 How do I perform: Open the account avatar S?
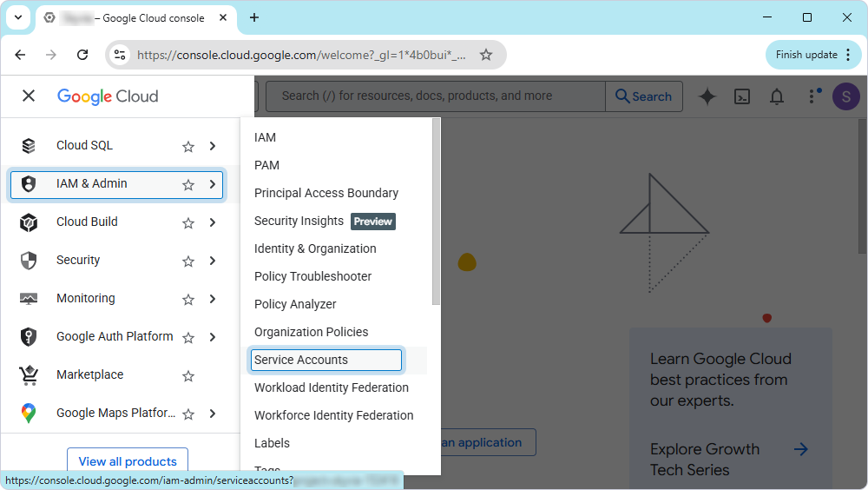pyautogui.click(x=845, y=96)
